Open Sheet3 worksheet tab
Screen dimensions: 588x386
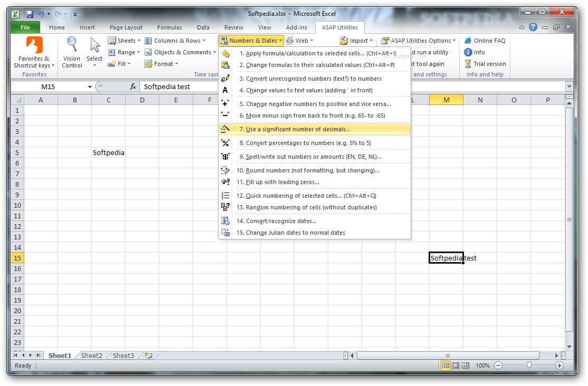(x=124, y=355)
